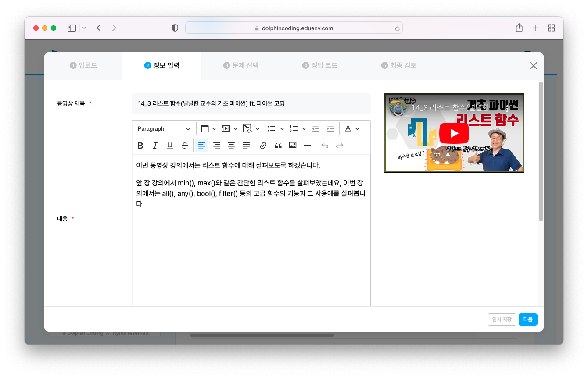This screenshot has width=588, height=377.
Task: Open the table options dropdown arrow
Action: (x=214, y=129)
